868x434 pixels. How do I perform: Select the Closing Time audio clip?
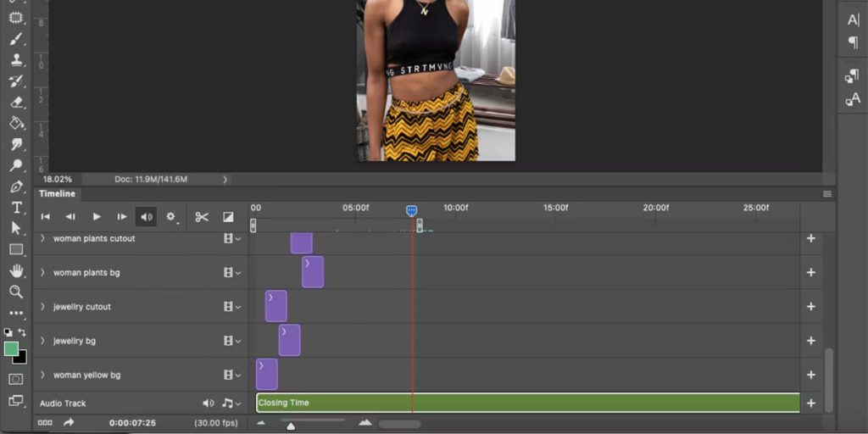527,403
